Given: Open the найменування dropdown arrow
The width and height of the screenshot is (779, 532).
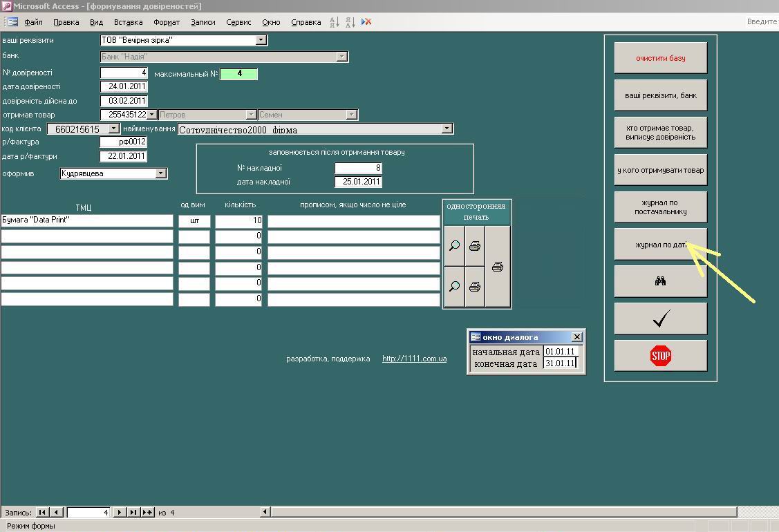Looking at the screenshot, I should [447, 129].
